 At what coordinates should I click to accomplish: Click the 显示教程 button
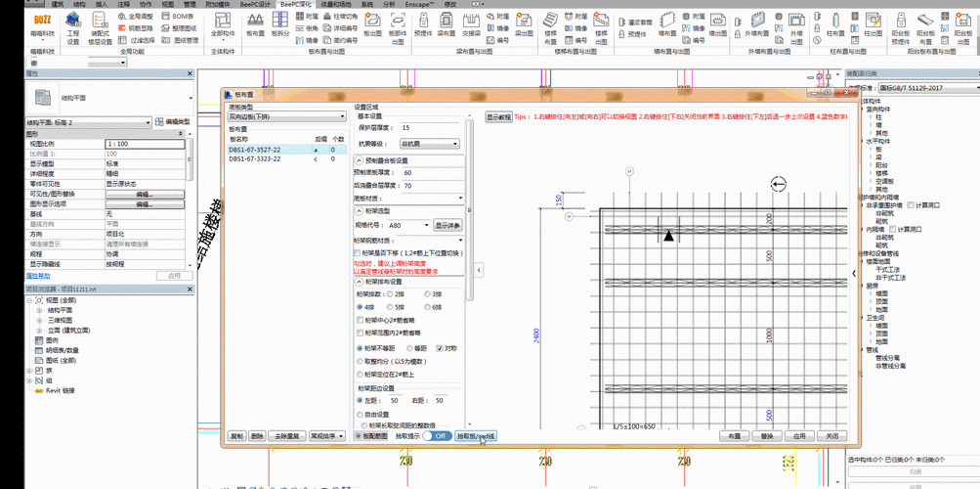pyautogui.click(x=498, y=116)
